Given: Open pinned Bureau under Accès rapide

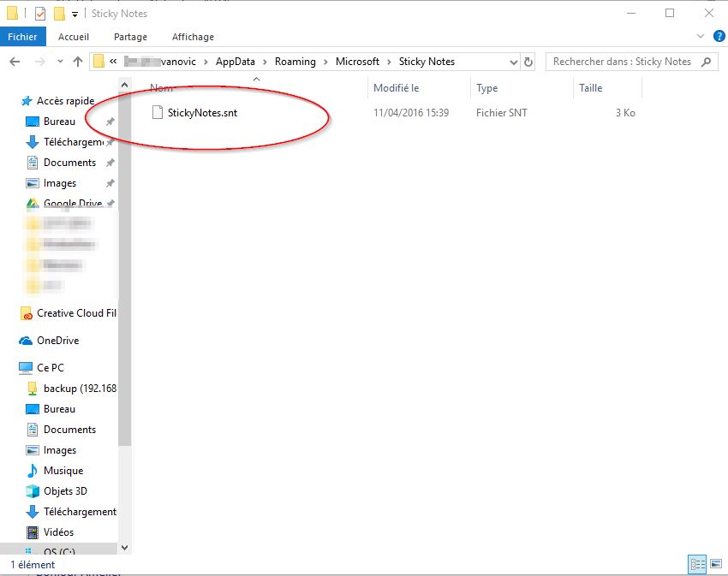Looking at the screenshot, I should (x=59, y=122).
